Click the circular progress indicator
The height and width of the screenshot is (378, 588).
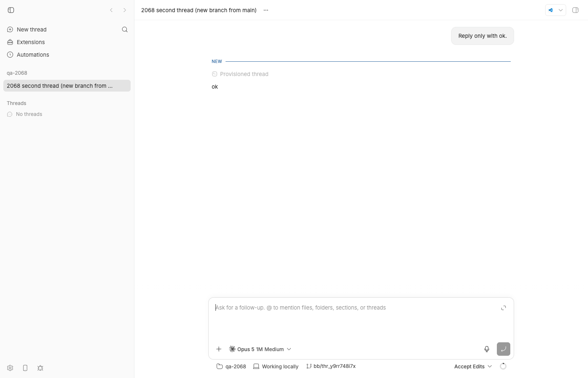click(x=503, y=366)
